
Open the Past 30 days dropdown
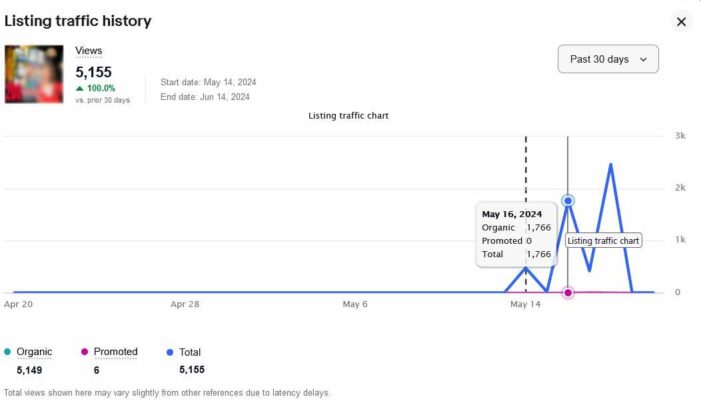[x=607, y=59]
